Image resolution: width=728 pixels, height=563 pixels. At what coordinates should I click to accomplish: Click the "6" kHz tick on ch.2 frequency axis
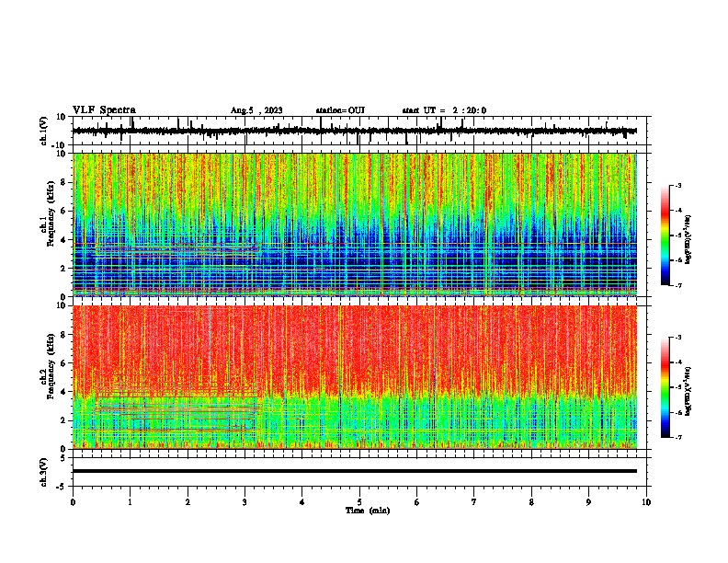pyautogui.click(x=64, y=362)
